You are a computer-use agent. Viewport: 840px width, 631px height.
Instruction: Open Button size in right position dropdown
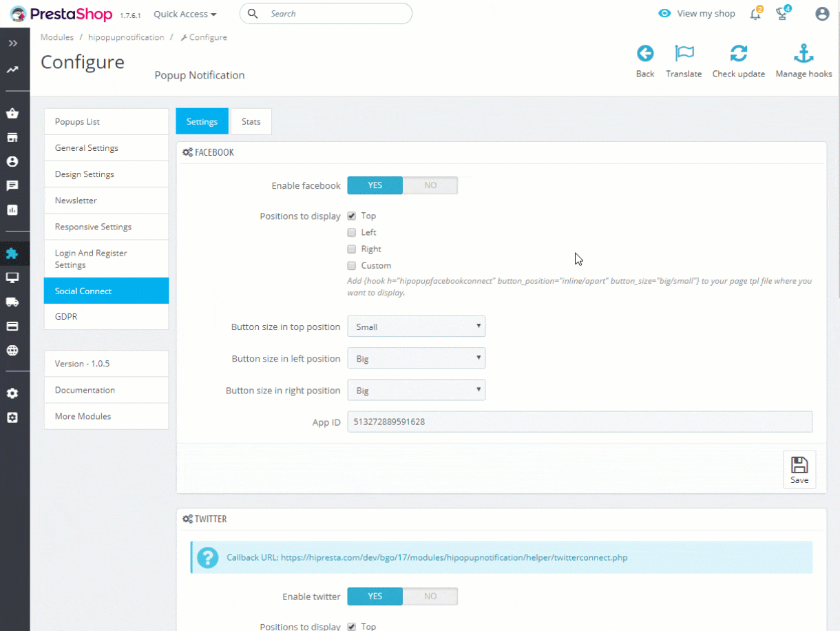[x=417, y=390]
